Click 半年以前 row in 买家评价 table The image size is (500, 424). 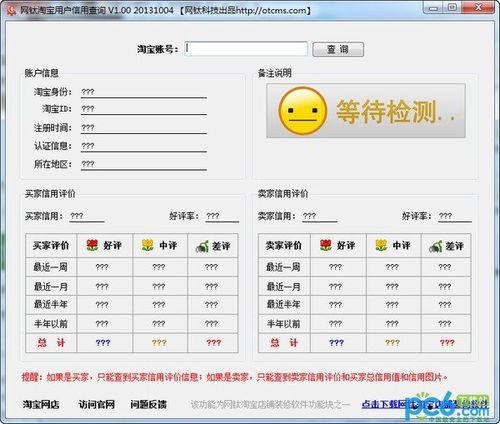pos(132,324)
